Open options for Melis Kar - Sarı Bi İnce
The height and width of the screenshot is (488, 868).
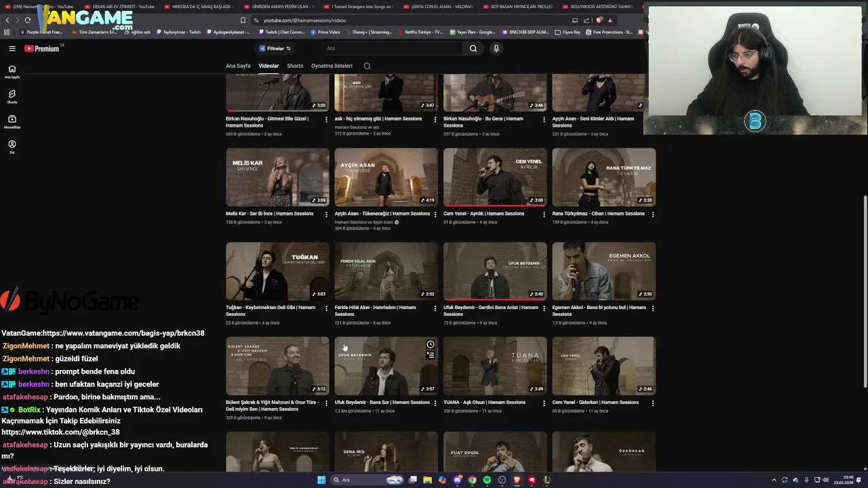326,214
